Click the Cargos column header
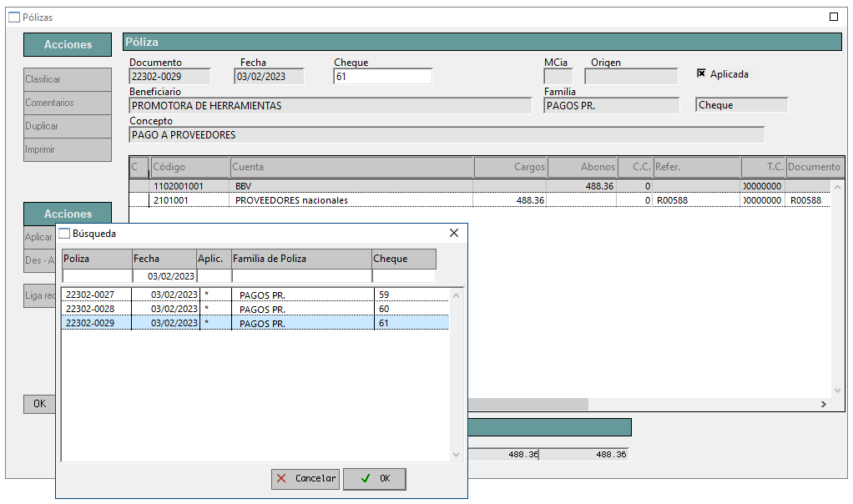This screenshot has height=504, width=853. click(511, 167)
